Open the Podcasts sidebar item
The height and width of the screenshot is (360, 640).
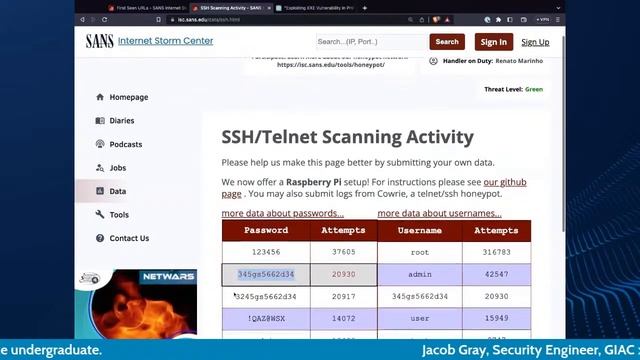click(126, 144)
